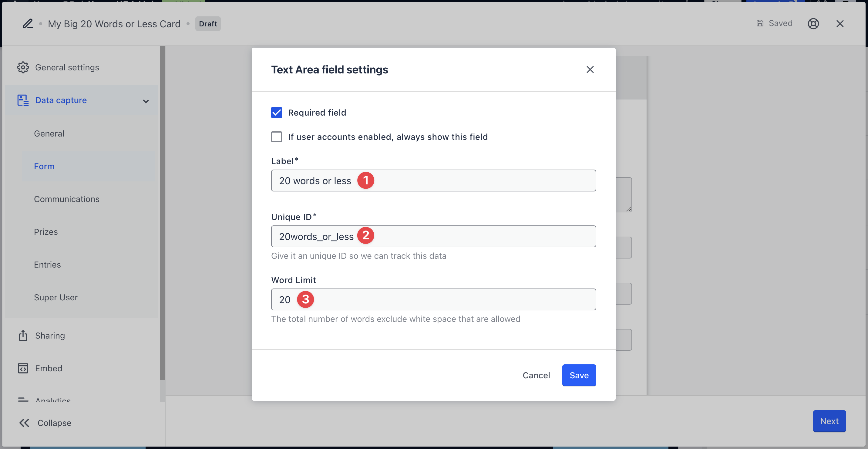The height and width of the screenshot is (449, 868).
Task: Click the Word Limit input field
Action: 433,299
